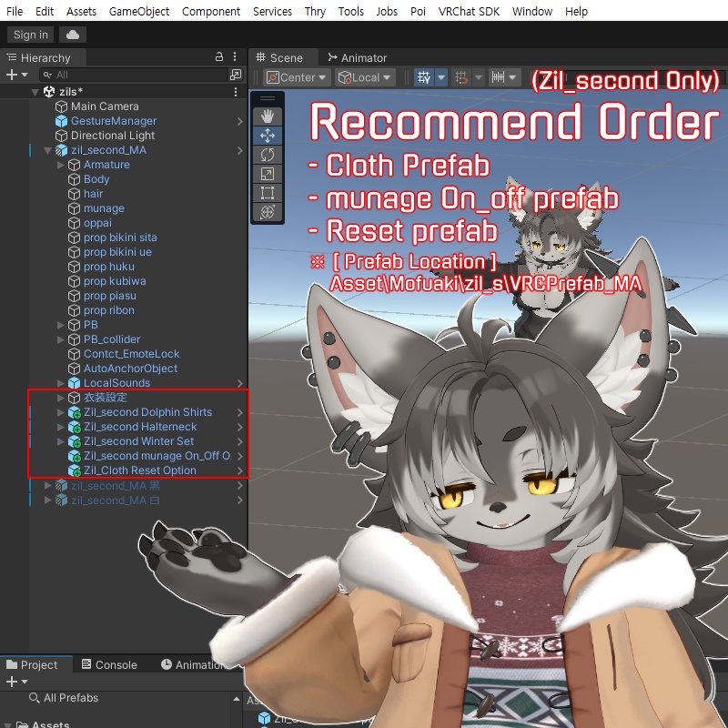728x728 pixels.
Task: Open the Local rotation mode dropdown
Action: pos(365,77)
